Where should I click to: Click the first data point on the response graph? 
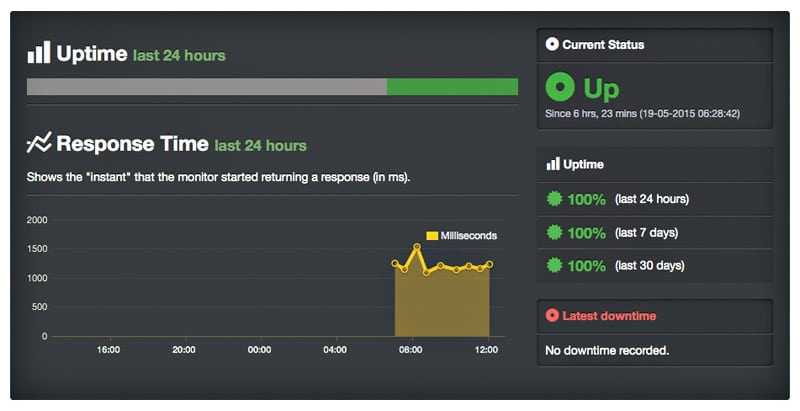click(x=395, y=263)
